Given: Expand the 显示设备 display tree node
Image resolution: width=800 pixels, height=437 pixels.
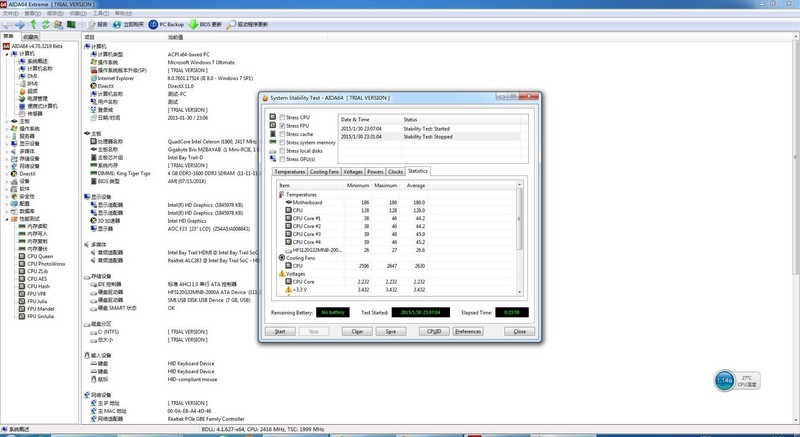Looking at the screenshot, I should pos(7,144).
